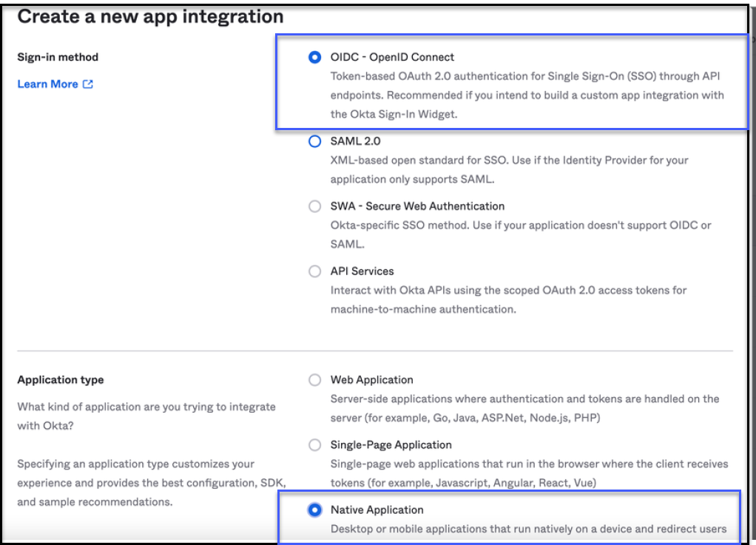The width and height of the screenshot is (756, 545).
Task: Open the Learn More link
Action: coord(48,84)
